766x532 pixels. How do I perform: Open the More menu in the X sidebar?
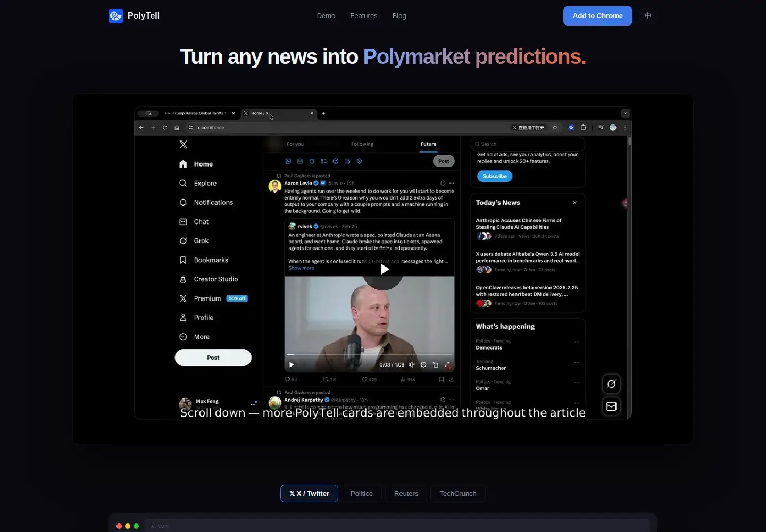coord(195,337)
